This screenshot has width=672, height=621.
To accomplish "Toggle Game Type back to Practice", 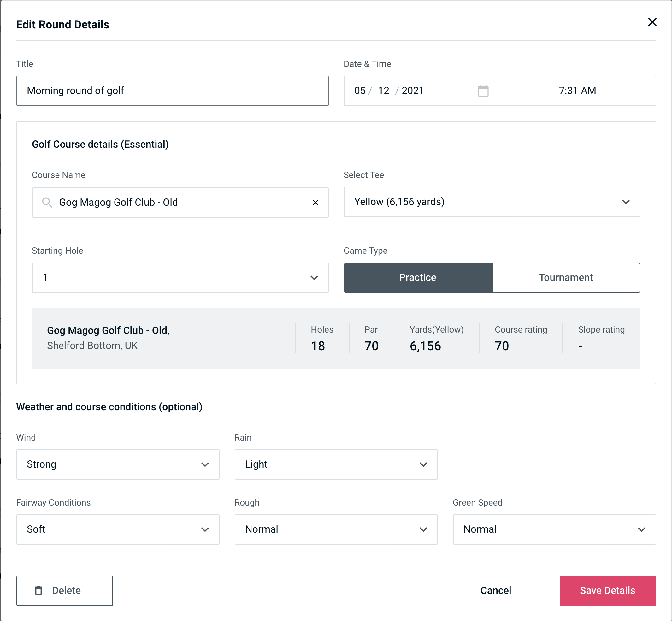I will point(418,277).
